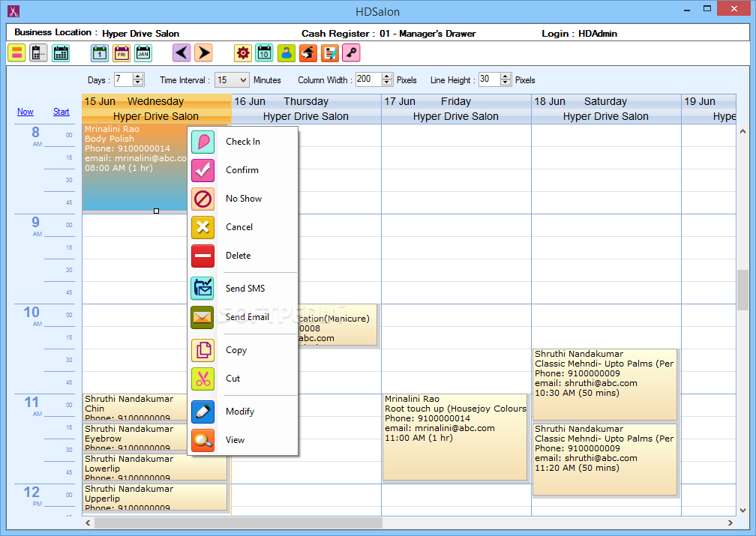Switch to week view FRI icon
Image resolution: width=756 pixels, height=536 pixels.
[x=121, y=53]
